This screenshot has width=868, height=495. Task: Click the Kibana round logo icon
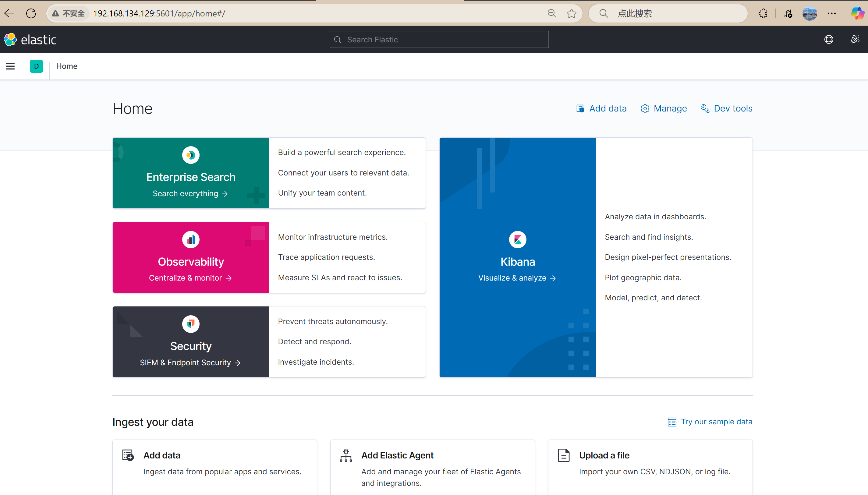pos(517,240)
